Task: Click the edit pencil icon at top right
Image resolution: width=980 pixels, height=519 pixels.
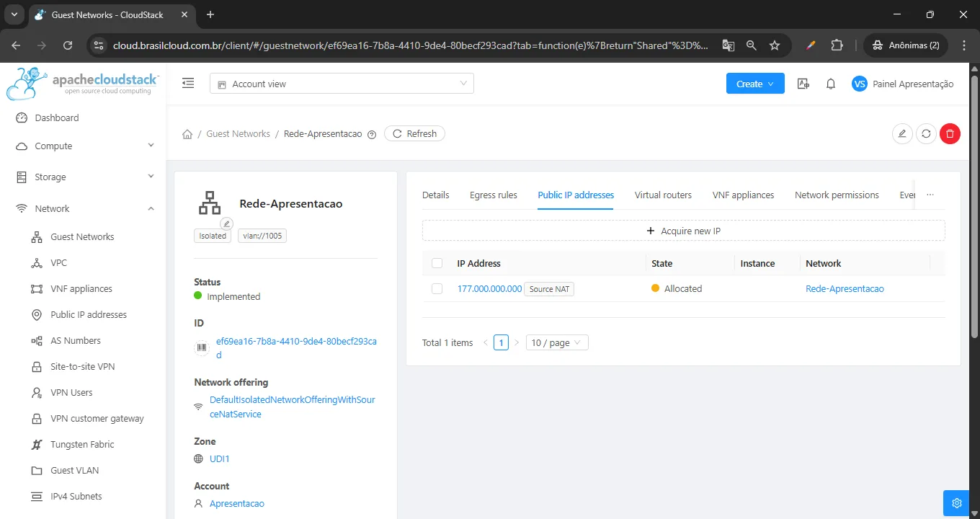Action: [902, 133]
